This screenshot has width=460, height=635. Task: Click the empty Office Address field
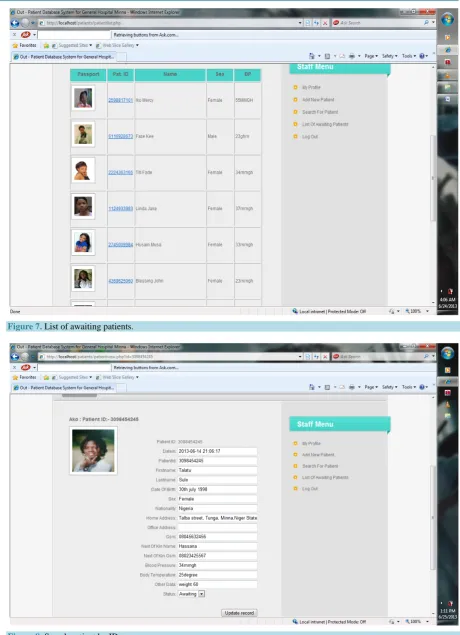(217, 528)
